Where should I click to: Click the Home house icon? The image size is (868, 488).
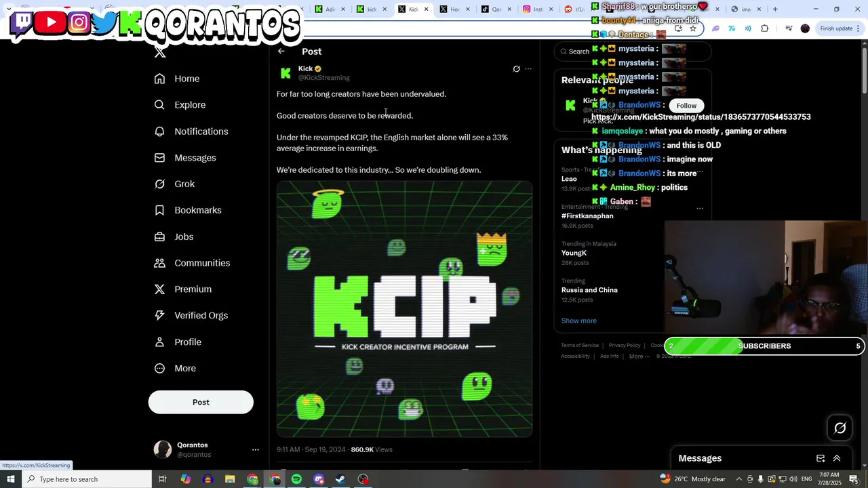159,79
